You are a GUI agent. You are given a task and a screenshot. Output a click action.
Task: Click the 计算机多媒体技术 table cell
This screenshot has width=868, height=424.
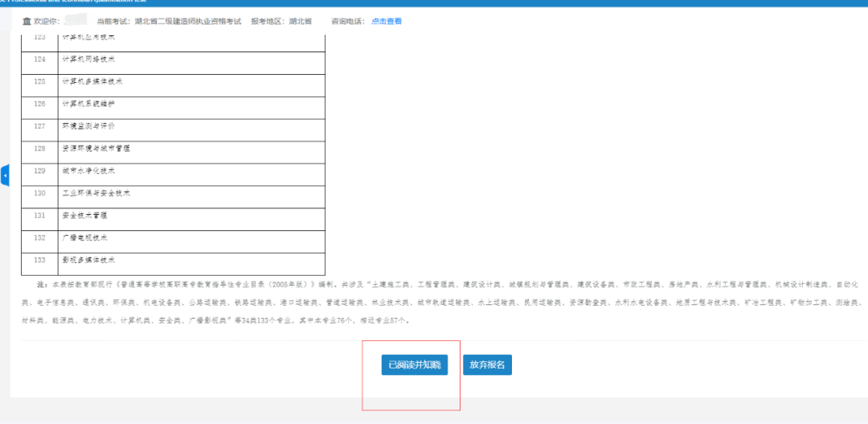pos(191,85)
